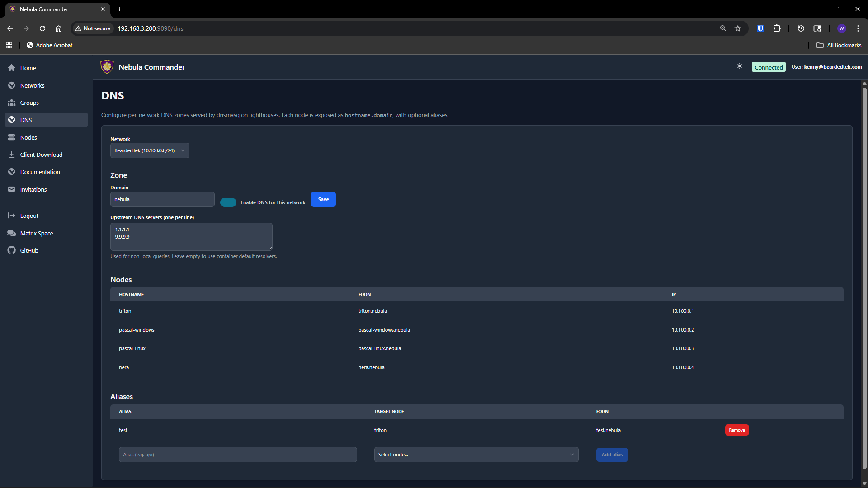Toggle light theme with the sun icon
Image resolution: width=868 pixels, height=488 pixels.
point(740,66)
